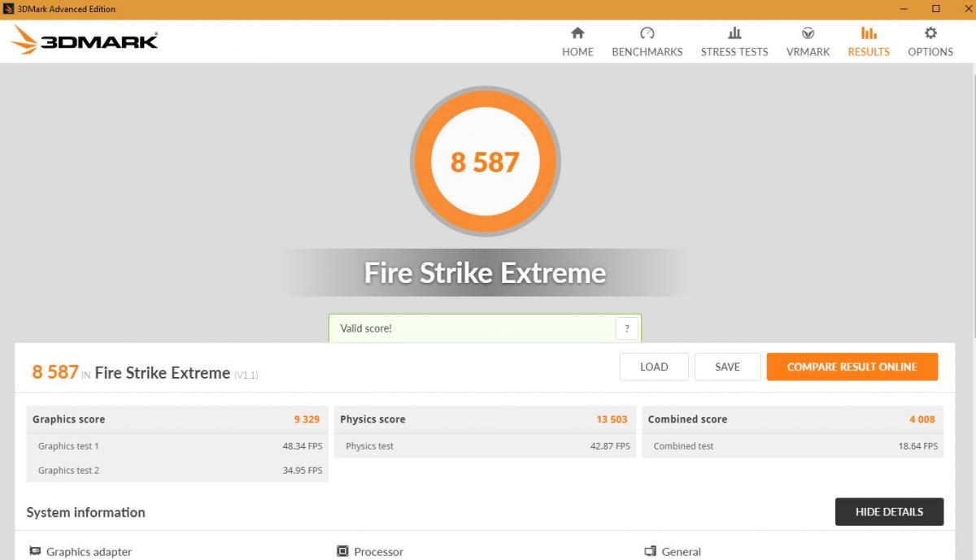Screen dimensions: 976x560
Task: Click the Graphics adapter label
Action: tap(89, 552)
